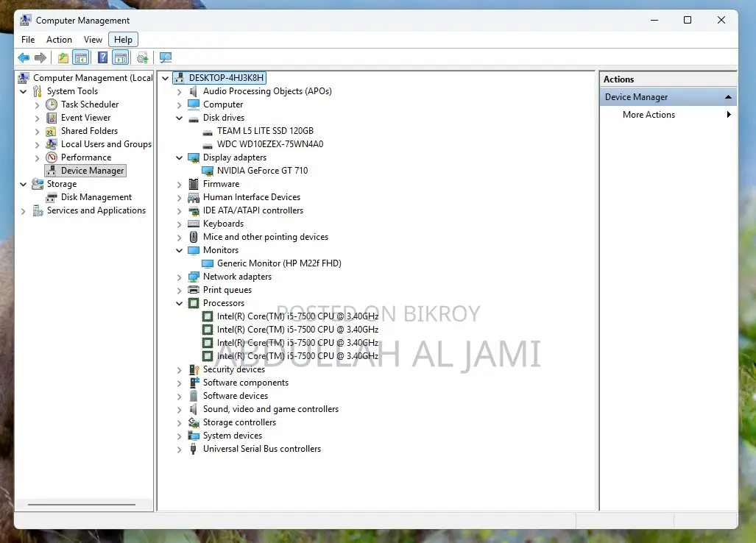
Task: Open the Action menu
Action: pos(59,40)
